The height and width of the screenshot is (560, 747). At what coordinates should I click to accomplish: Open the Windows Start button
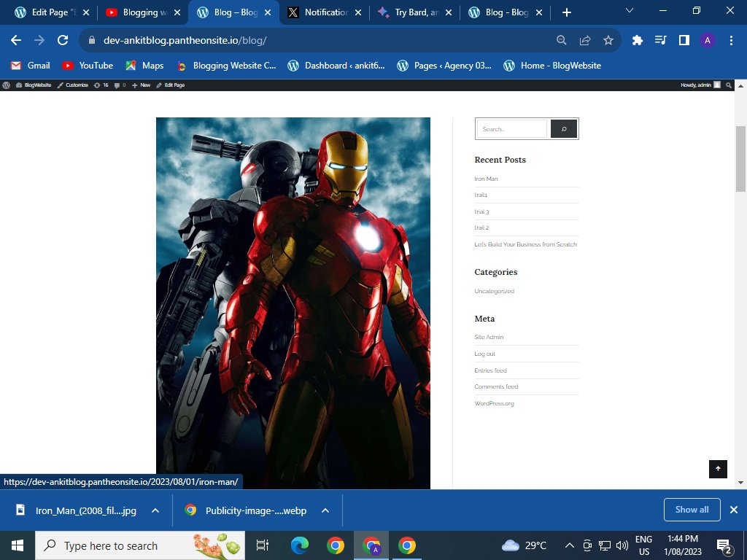(x=18, y=545)
